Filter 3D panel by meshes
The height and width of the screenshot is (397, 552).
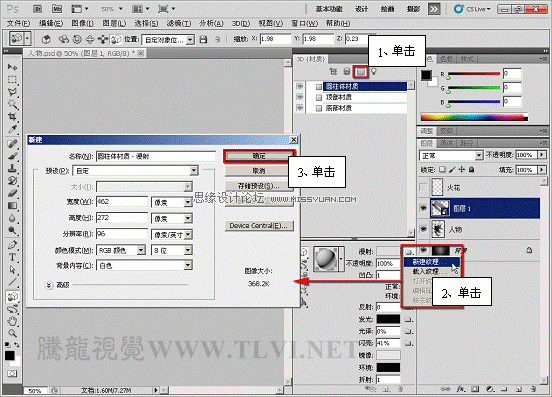[347, 72]
